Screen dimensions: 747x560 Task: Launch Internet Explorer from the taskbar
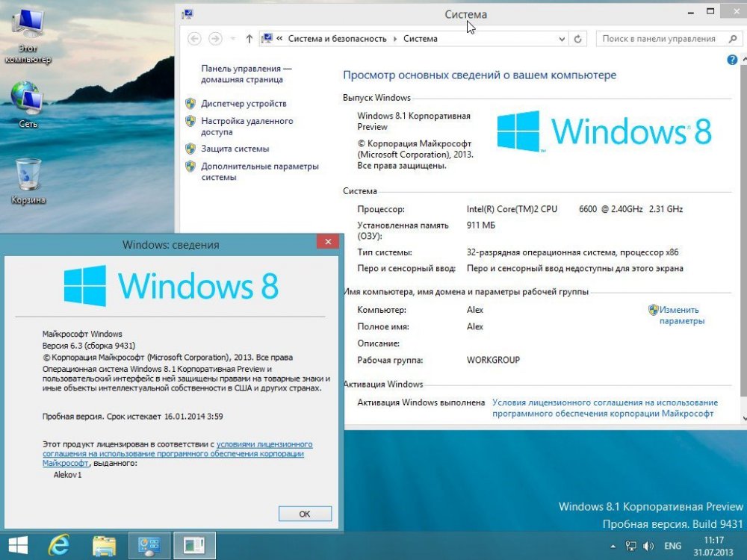click(x=59, y=546)
